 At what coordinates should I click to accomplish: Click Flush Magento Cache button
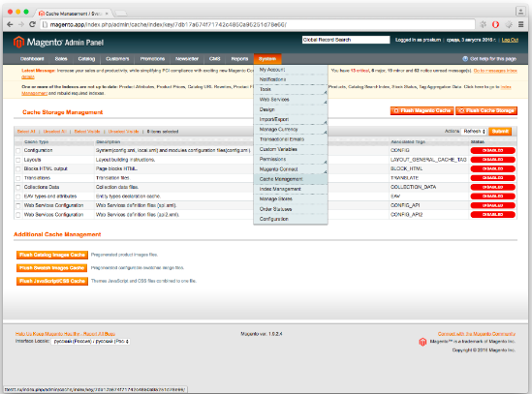click(422, 110)
